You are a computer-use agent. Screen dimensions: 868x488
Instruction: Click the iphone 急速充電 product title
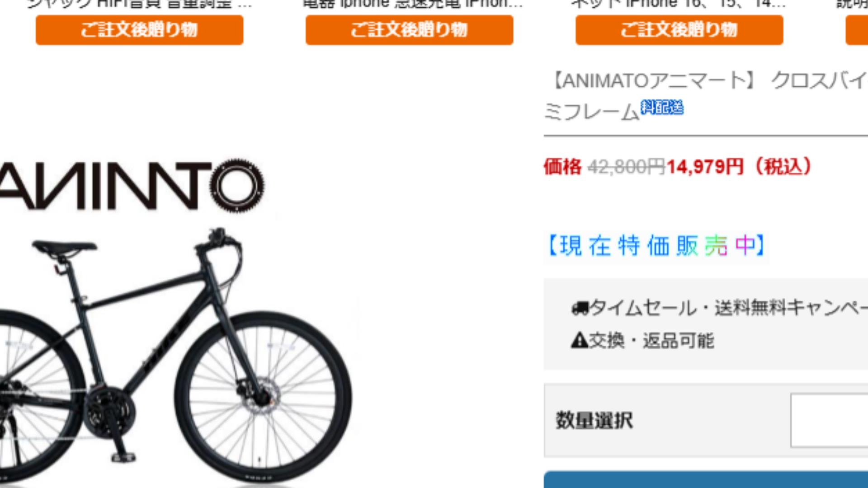coord(412,5)
